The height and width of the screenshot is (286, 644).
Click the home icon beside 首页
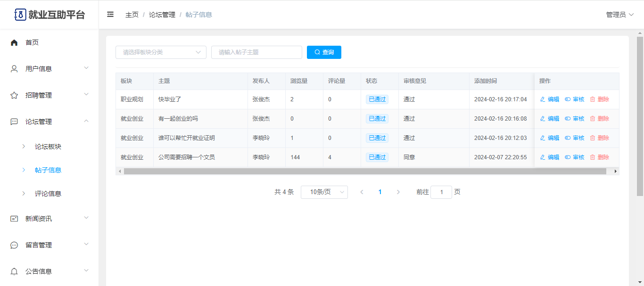click(x=14, y=42)
